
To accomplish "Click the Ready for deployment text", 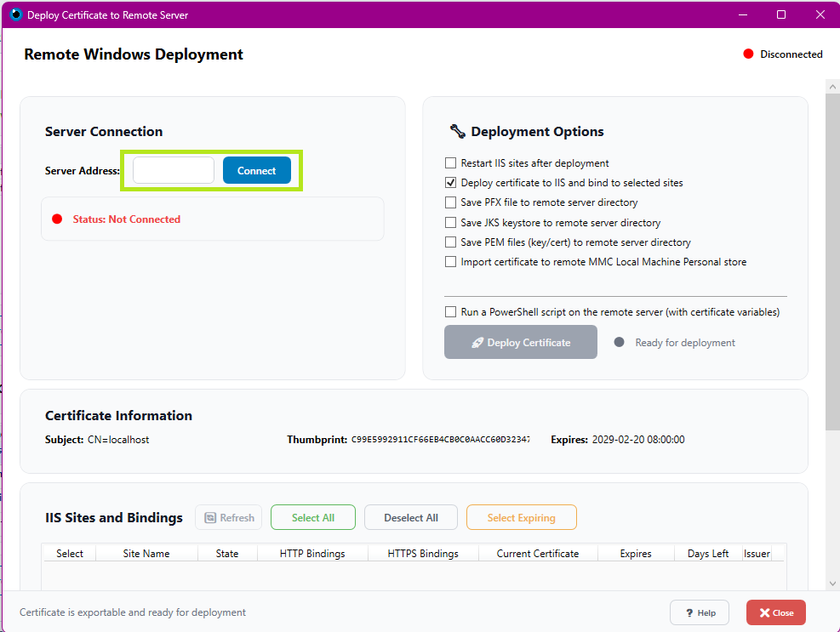I will [685, 342].
